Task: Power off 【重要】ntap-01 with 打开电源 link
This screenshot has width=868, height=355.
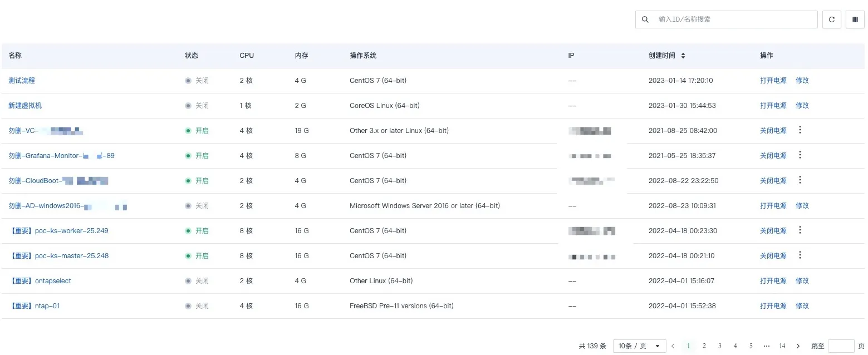Action: pyautogui.click(x=773, y=305)
